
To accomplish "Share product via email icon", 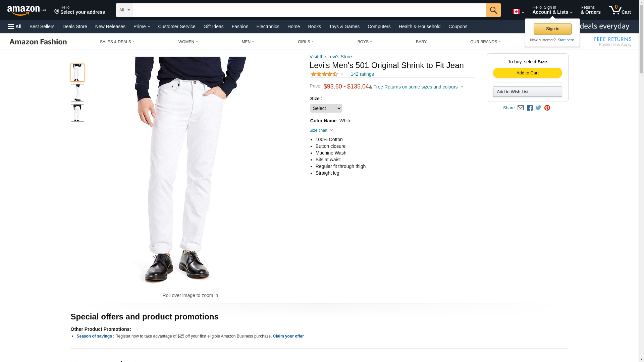I will (x=521, y=108).
